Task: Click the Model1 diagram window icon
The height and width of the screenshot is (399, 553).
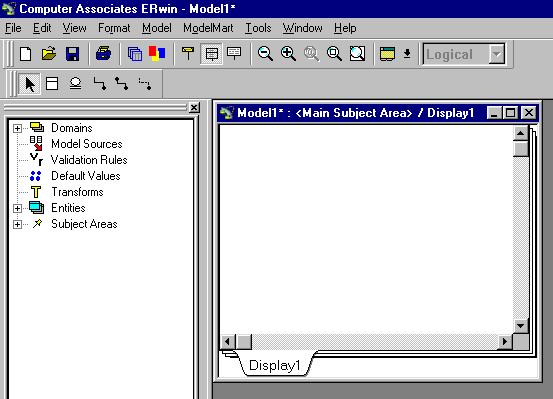Action: [x=226, y=113]
